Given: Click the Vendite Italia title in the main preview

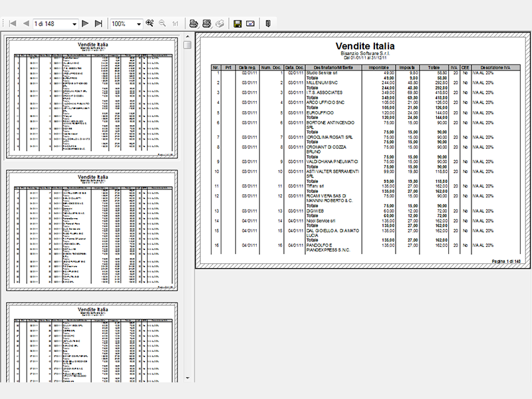Looking at the screenshot, I should 365,46.
